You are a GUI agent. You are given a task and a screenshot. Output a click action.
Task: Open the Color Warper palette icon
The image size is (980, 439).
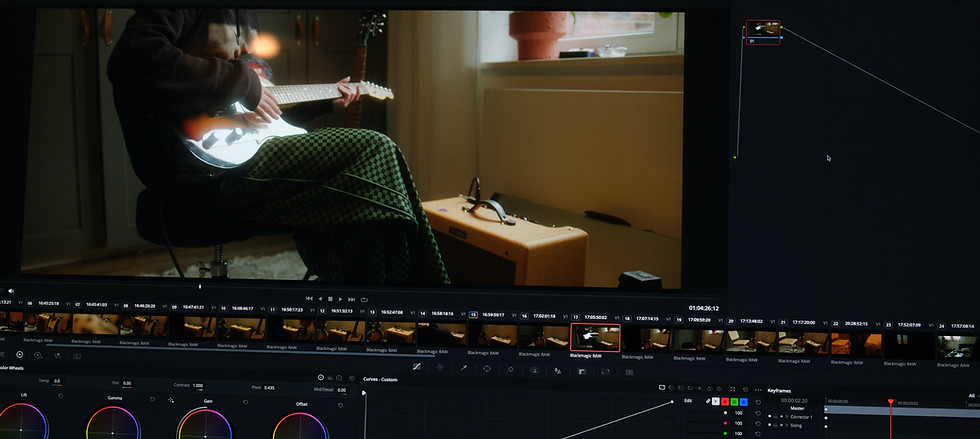pos(440,367)
